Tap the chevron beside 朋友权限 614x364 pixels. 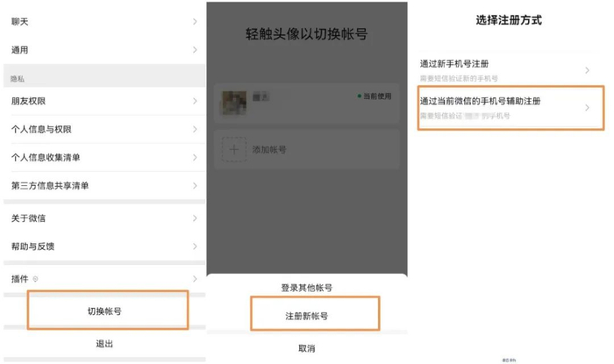tap(195, 101)
